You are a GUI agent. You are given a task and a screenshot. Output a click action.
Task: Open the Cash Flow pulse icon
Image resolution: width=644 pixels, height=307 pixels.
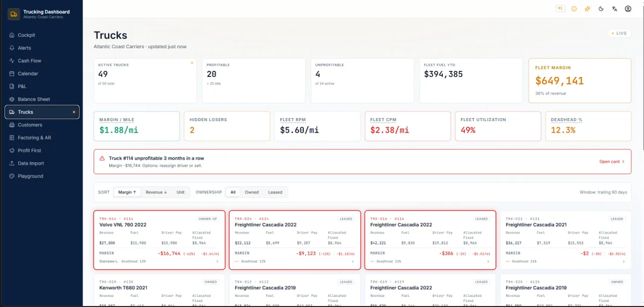coord(12,61)
